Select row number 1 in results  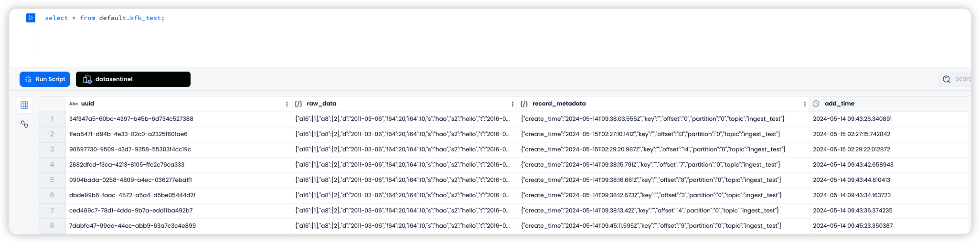point(52,119)
